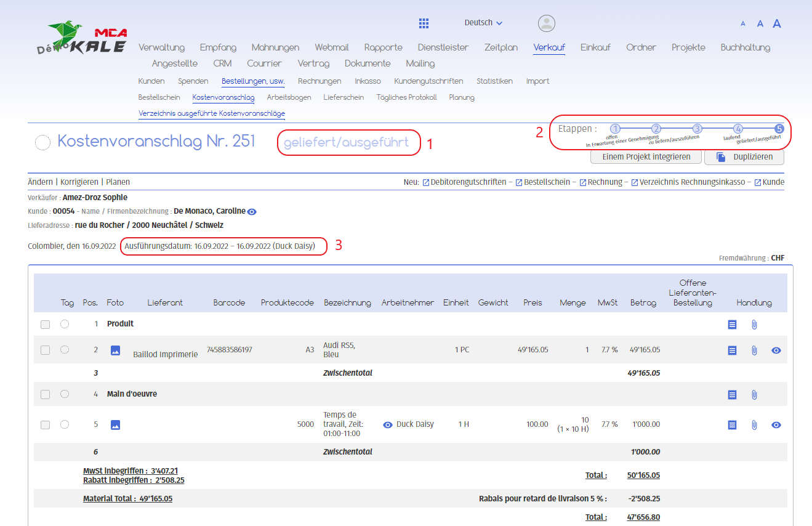812x526 pixels.
Task: Click eye icon beside Duck Daisy worker
Action: point(388,425)
